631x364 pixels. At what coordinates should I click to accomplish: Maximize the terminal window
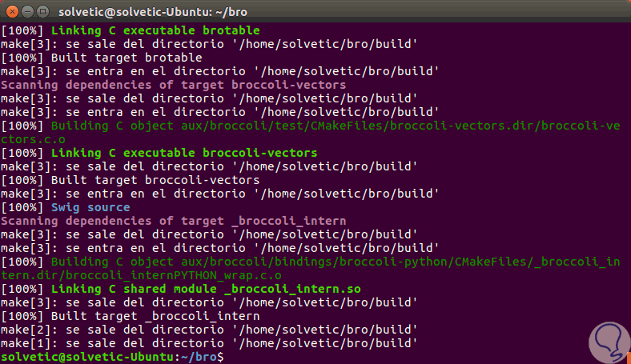point(41,10)
